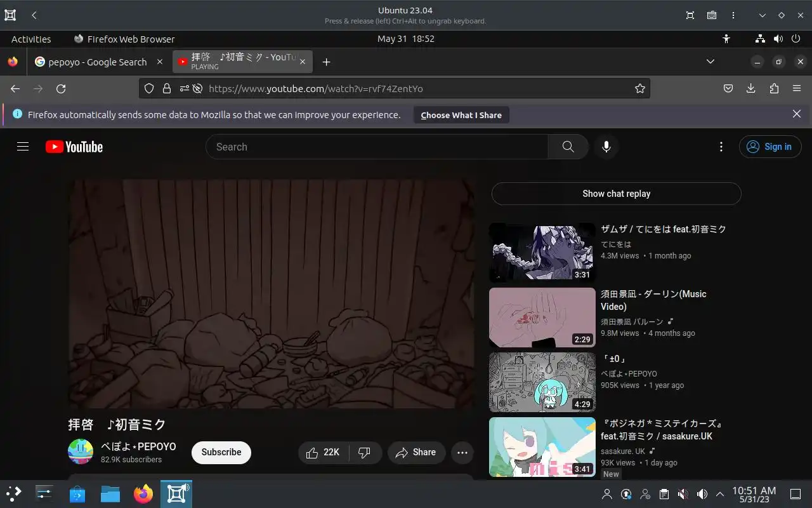
Task: Bookmark this page with the star
Action: [x=640, y=89]
